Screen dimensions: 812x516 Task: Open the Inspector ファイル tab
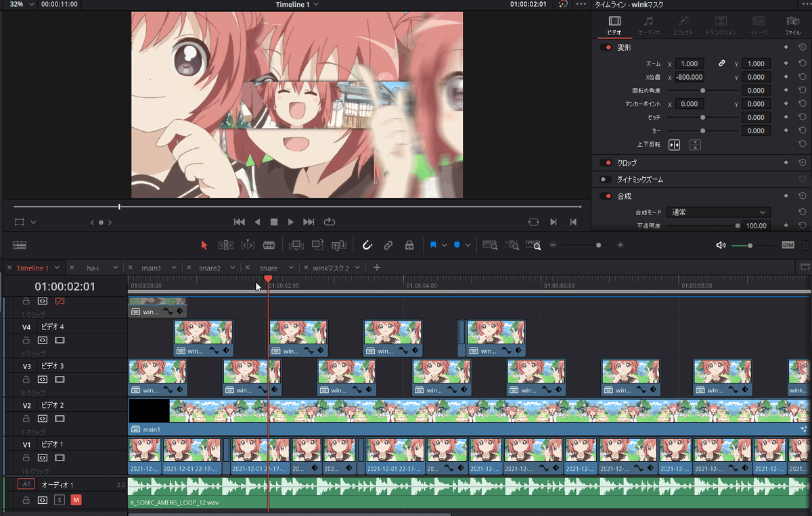coord(792,26)
